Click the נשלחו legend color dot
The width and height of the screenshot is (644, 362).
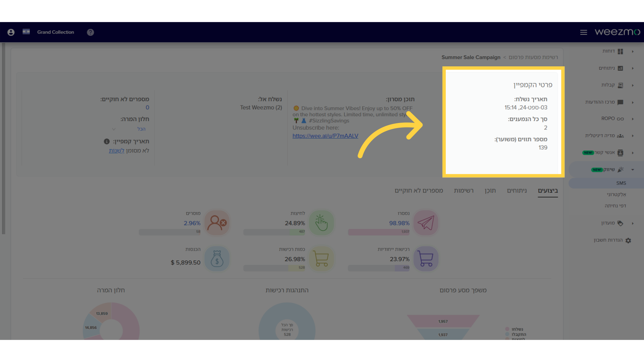507,329
